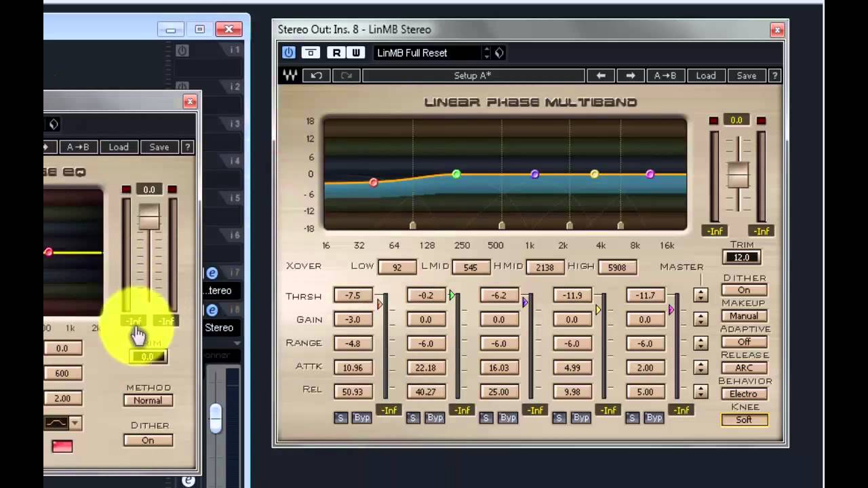
Task: Change the Behavior mode from Electro
Action: click(x=744, y=394)
